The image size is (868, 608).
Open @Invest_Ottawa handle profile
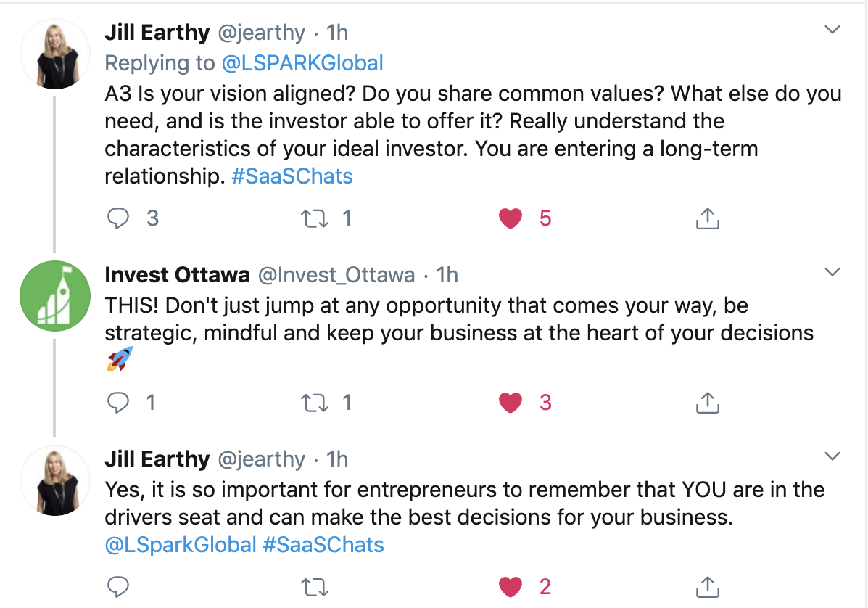[336, 275]
